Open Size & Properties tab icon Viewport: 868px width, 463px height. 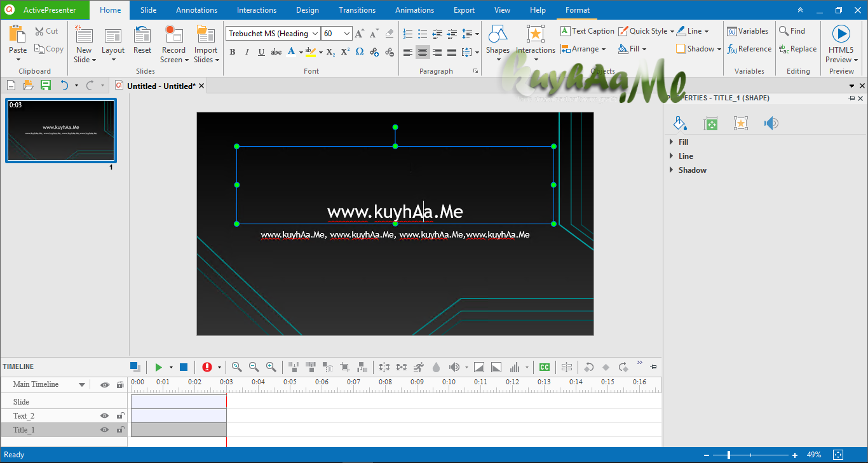tap(710, 123)
